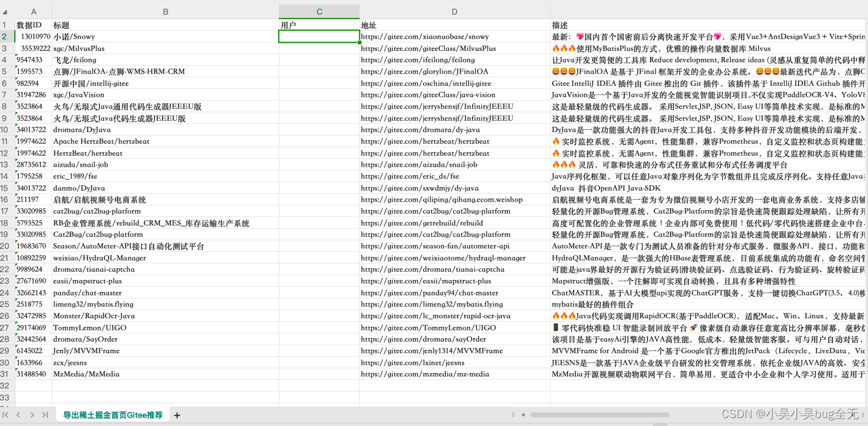
Task: Select cell dromara/tianai-captcha in column B
Action: coord(165,270)
